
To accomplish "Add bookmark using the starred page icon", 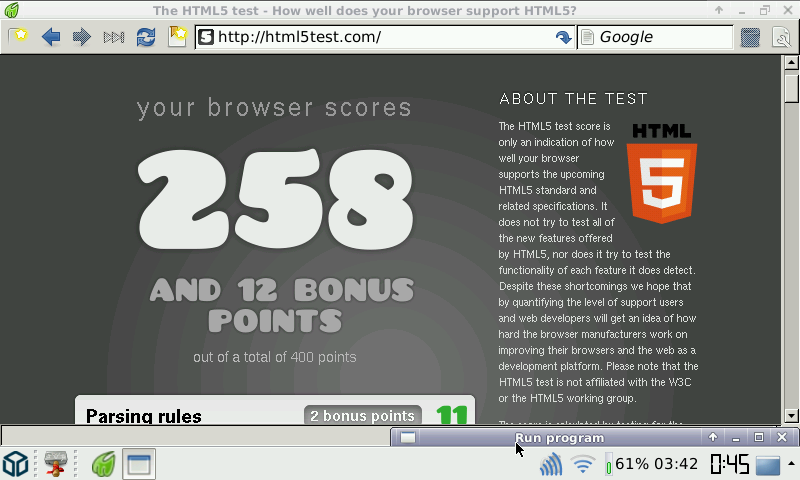I will (177, 37).
